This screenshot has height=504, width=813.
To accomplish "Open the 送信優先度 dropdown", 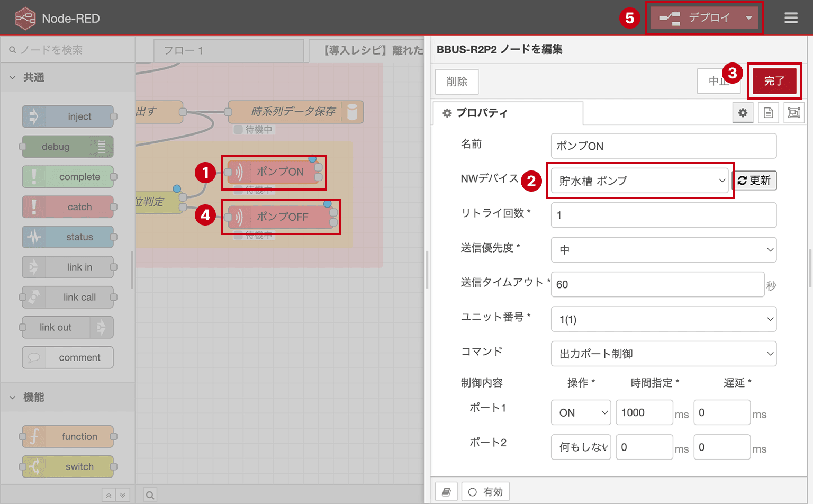I will coord(664,250).
